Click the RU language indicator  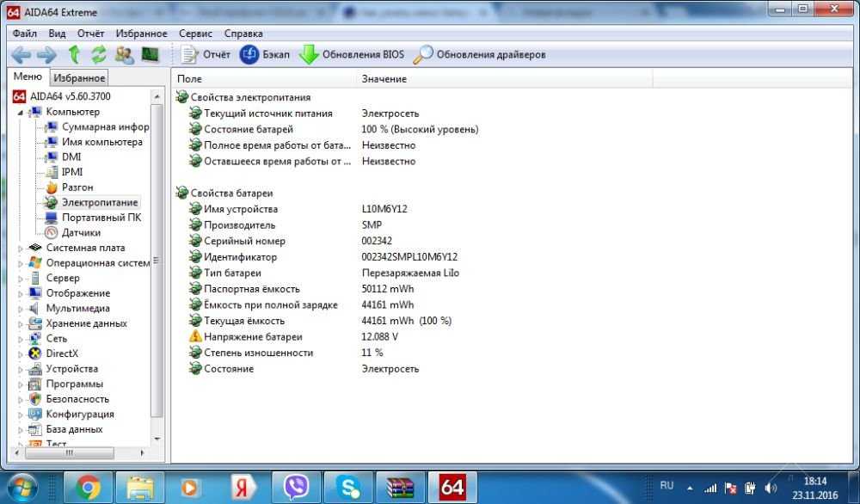pyautogui.click(x=666, y=485)
